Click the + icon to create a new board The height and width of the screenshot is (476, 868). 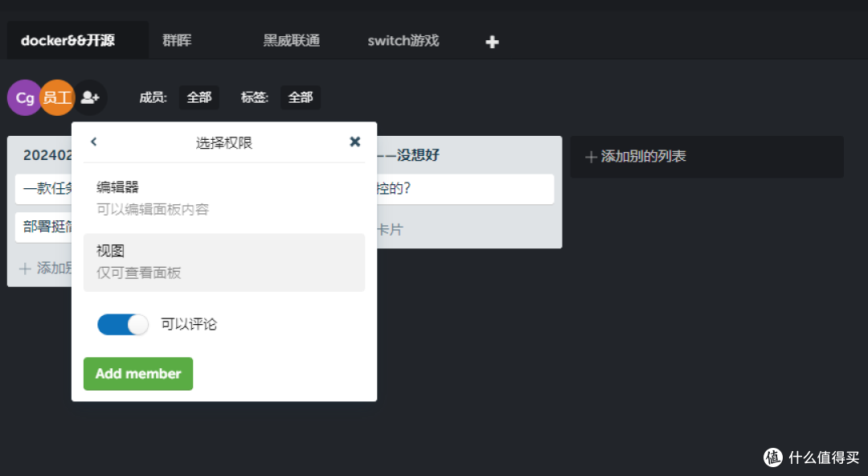coord(491,41)
